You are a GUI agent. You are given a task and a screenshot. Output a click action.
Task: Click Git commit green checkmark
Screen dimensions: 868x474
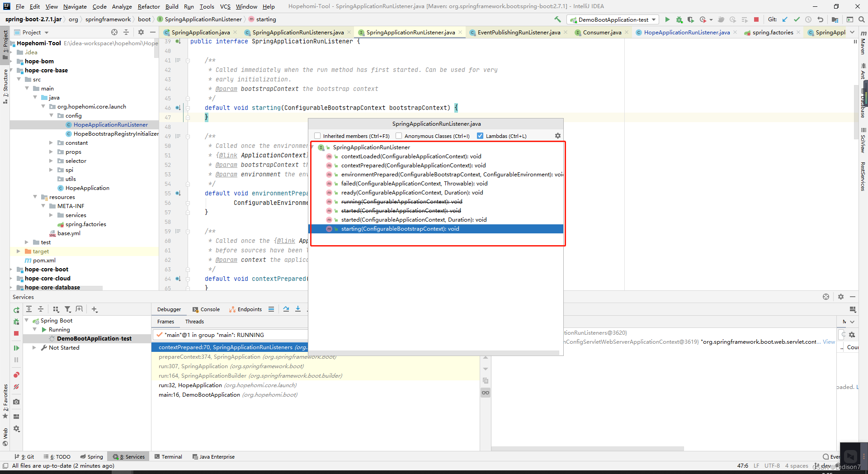pos(797,19)
